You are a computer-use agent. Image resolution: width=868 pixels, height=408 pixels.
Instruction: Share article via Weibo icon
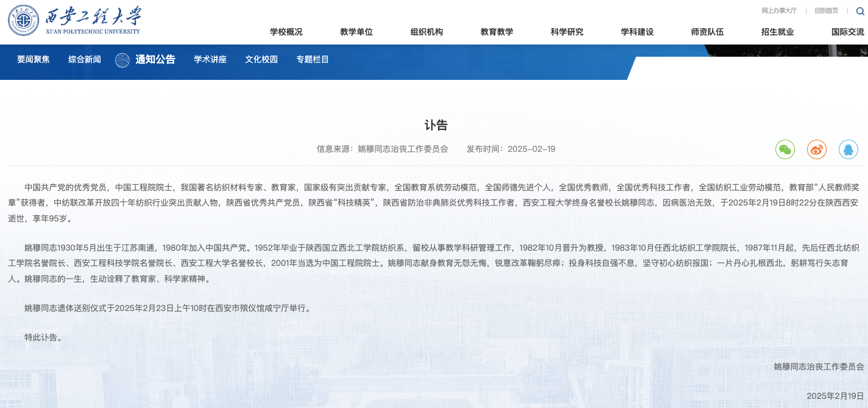[x=817, y=149]
